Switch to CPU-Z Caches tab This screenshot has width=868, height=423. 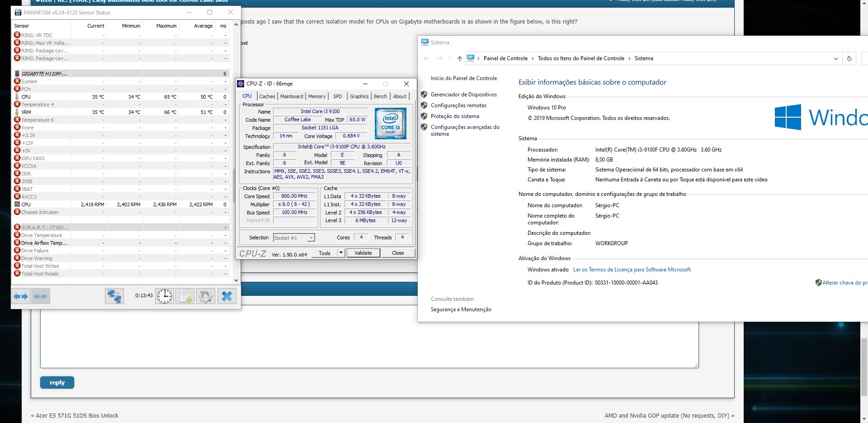(x=267, y=96)
